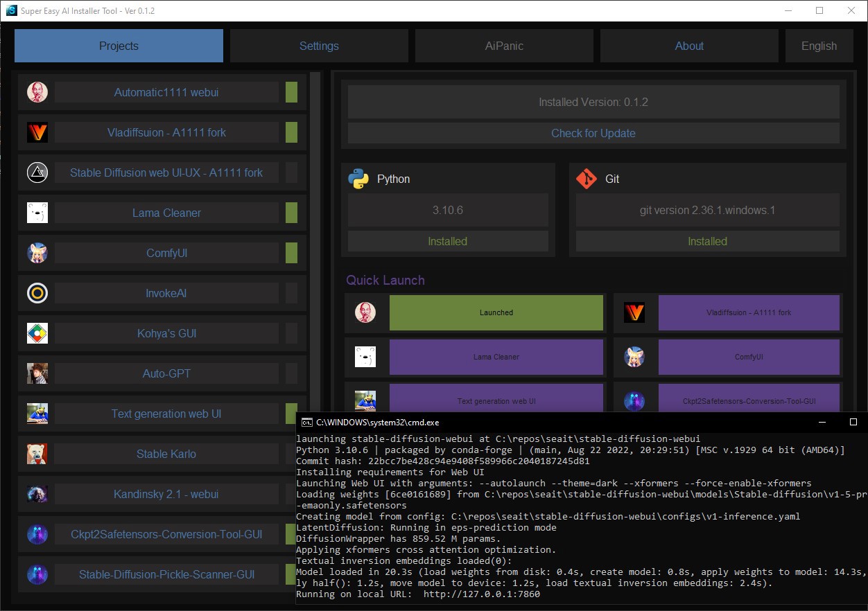Toggle green status indicator beside Automatic1111 webui
Viewport: 868px width, 611px height.
coord(291,92)
